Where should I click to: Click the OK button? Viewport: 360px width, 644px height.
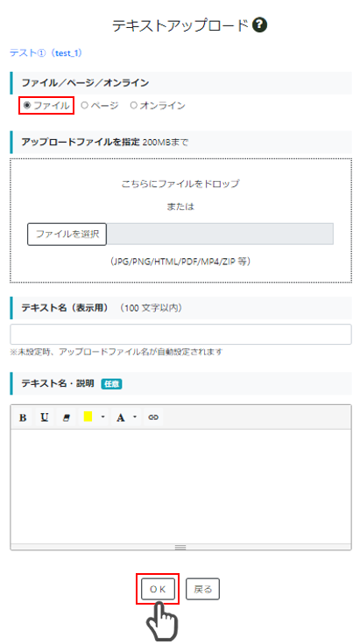click(158, 590)
